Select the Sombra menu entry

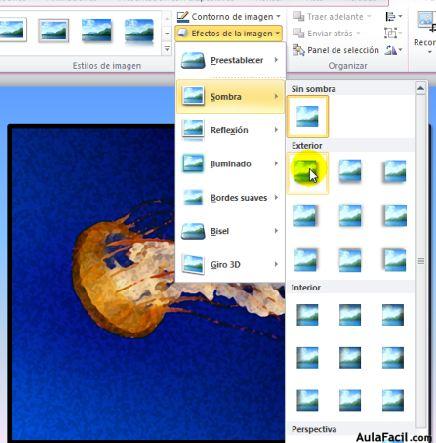(x=230, y=97)
